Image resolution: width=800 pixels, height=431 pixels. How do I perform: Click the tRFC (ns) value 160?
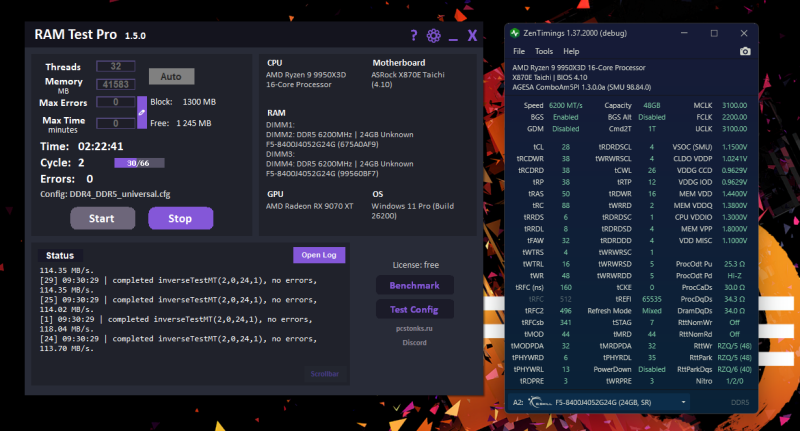[x=566, y=288]
